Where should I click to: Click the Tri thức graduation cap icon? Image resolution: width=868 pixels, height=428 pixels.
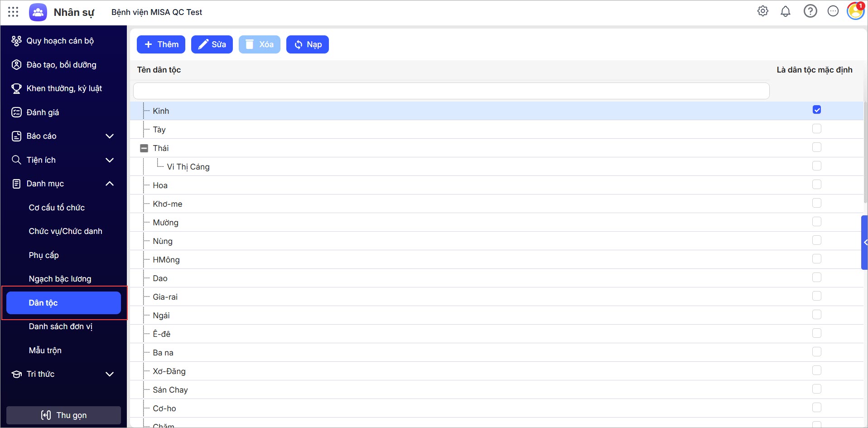16,374
